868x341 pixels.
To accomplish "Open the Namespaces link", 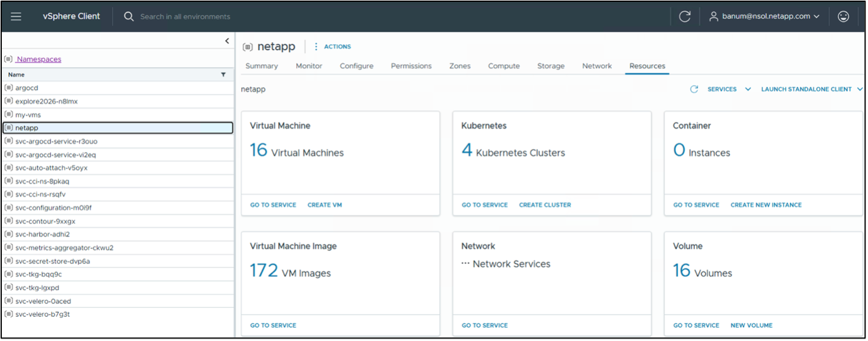I will (39, 59).
